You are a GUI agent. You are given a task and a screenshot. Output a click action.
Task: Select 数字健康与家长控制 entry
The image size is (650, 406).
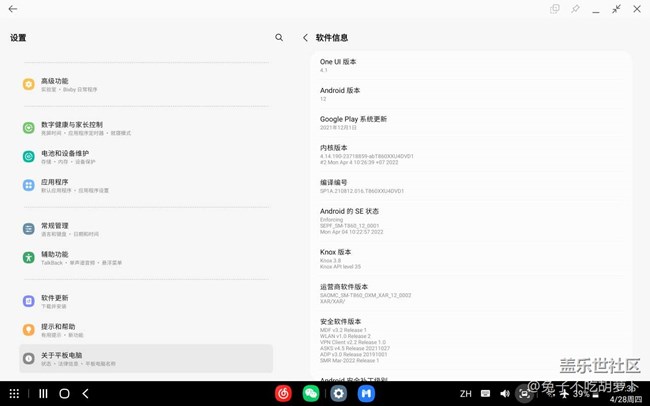71,128
